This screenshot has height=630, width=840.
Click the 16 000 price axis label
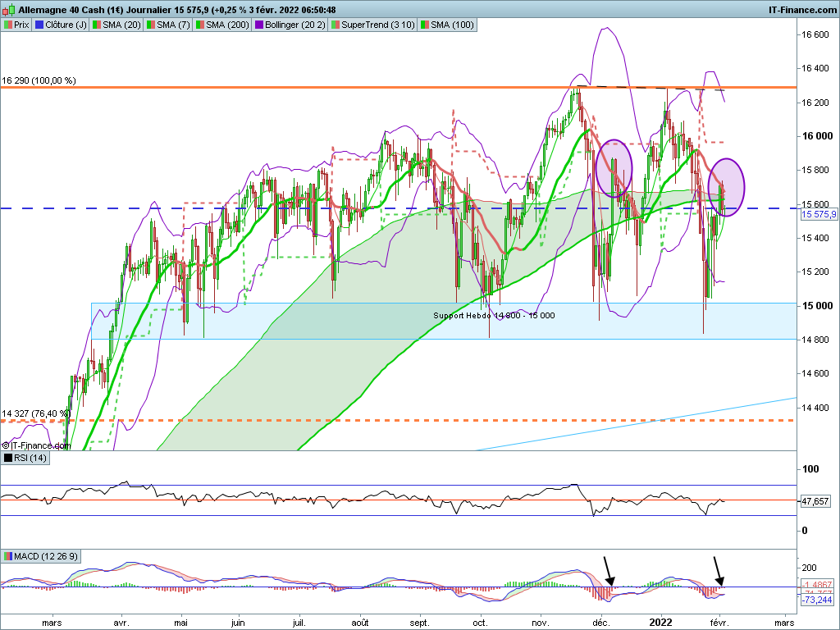point(816,136)
